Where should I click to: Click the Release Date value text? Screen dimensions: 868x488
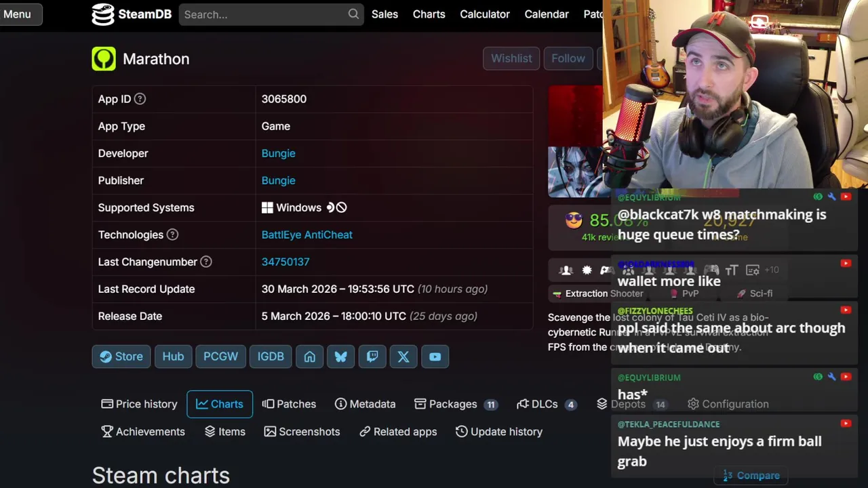370,316
